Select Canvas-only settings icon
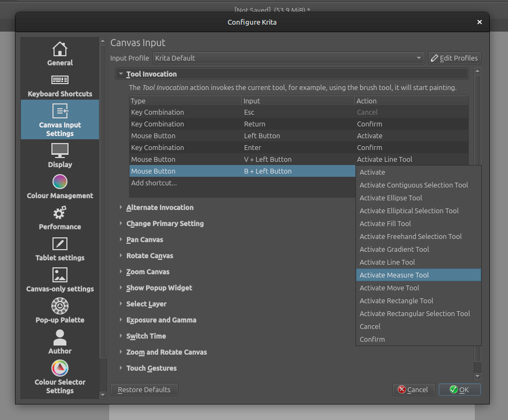Image resolution: width=508 pixels, height=420 pixels. click(59, 275)
